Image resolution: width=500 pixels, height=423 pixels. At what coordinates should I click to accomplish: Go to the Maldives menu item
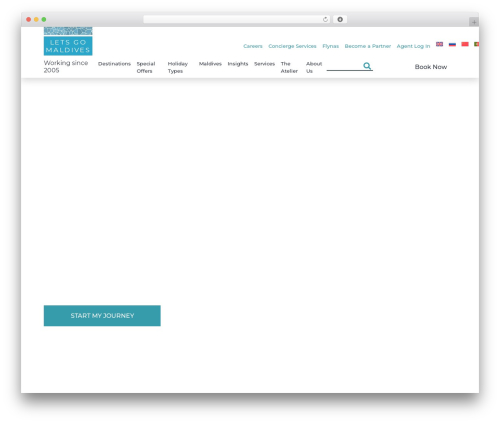coord(210,64)
